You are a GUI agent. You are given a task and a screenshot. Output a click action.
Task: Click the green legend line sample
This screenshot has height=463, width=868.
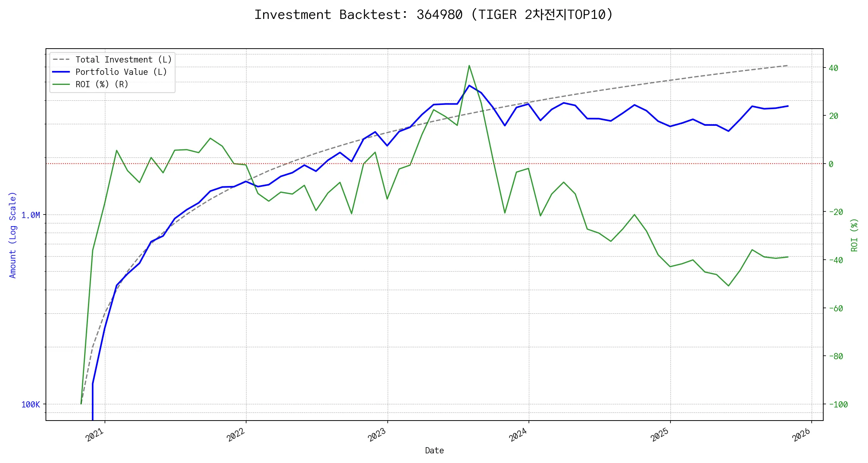(x=61, y=84)
